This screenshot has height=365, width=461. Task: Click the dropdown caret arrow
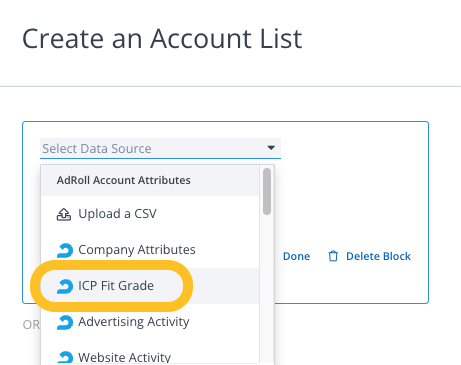(271, 148)
